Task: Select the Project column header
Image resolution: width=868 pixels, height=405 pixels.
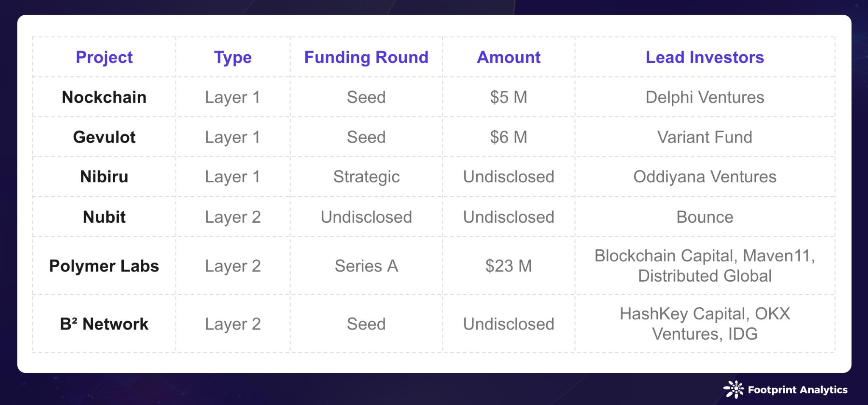Action: [104, 57]
